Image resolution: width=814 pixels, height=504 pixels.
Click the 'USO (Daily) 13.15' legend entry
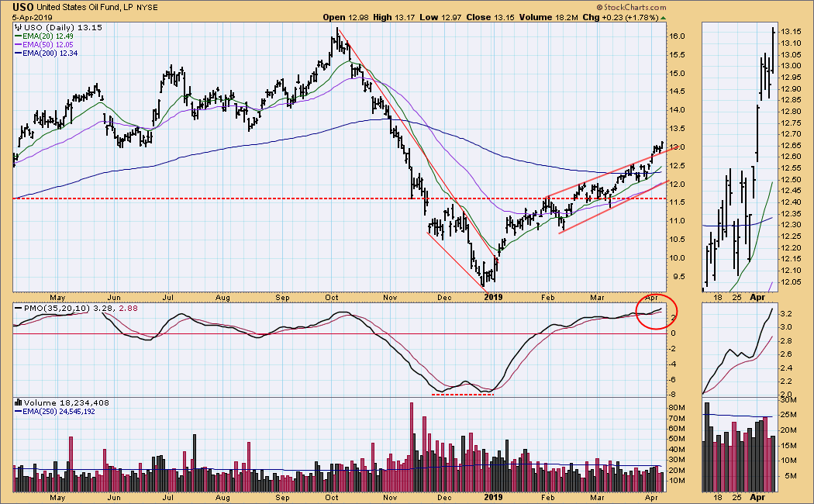63,27
